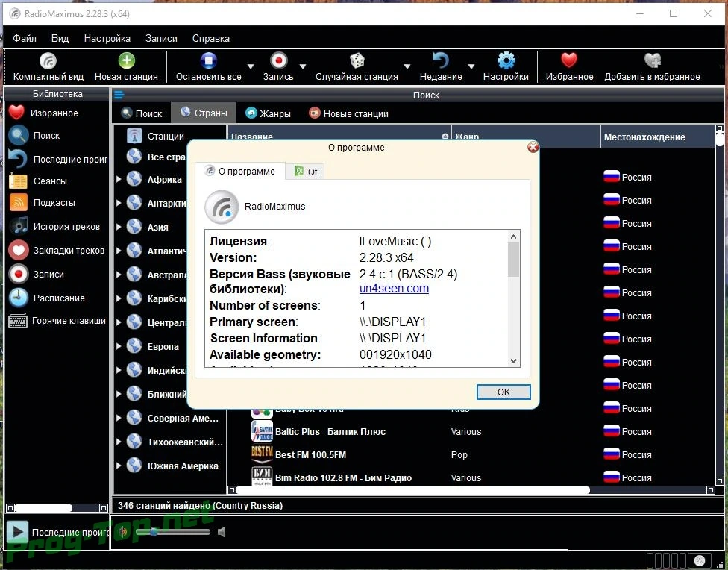The height and width of the screenshot is (570, 728).
Task: Play a random station (Случайная станция)
Action: [357, 67]
